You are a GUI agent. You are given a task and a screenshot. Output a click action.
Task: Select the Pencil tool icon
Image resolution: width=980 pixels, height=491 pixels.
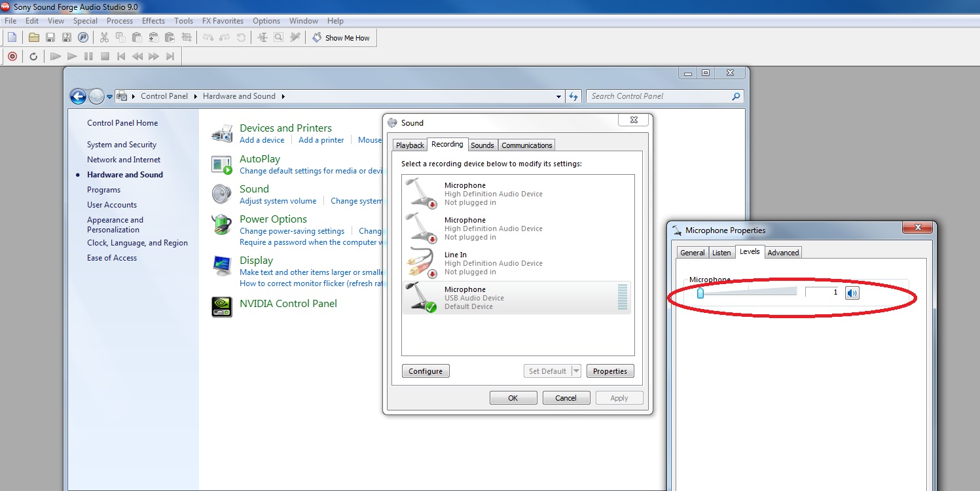[295, 38]
